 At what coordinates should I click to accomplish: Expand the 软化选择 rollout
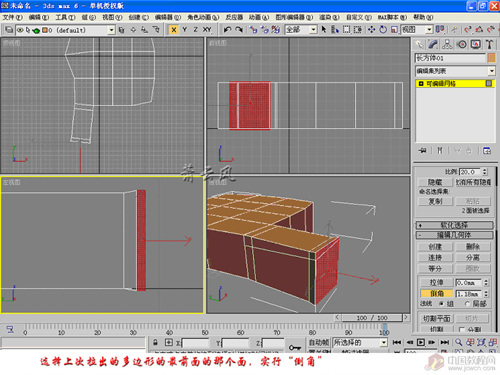coord(454,225)
